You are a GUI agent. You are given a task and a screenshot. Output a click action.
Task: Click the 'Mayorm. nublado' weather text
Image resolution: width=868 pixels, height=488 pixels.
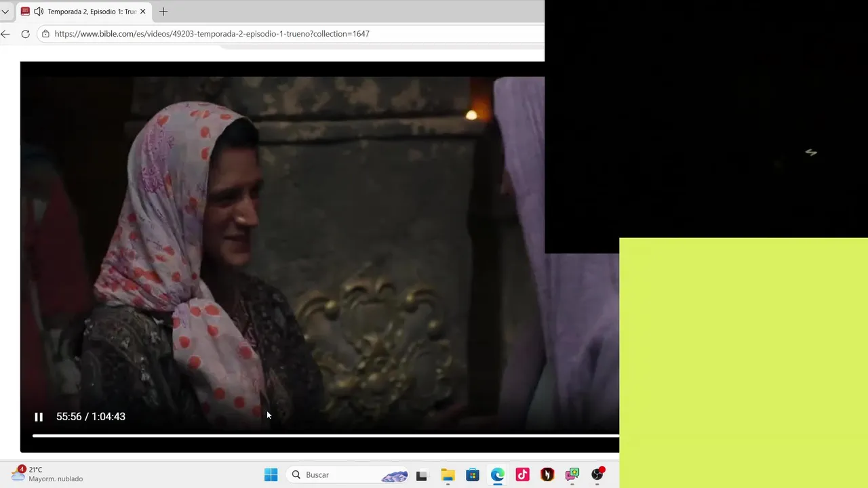(x=56, y=479)
